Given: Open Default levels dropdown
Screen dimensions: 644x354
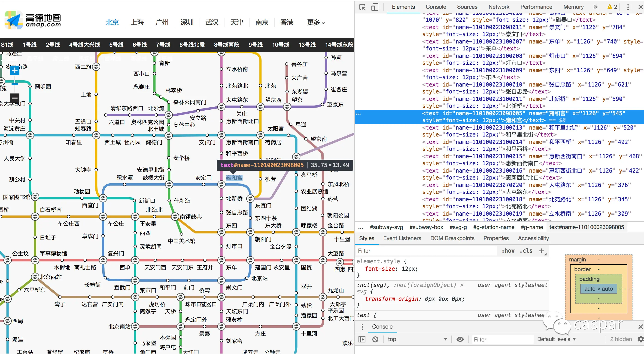Looking at the screenshot, I should pyautogui.click(x=556, y=339).
